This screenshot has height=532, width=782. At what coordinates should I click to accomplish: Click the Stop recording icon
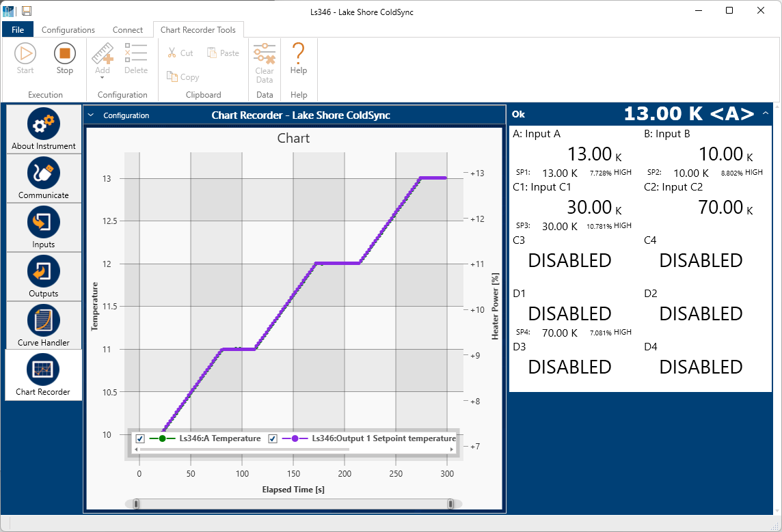(65, 53)
